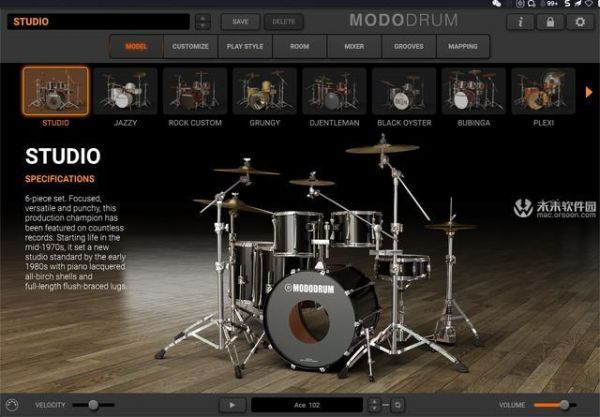Start groove playback with the play button

pos(232,405)
